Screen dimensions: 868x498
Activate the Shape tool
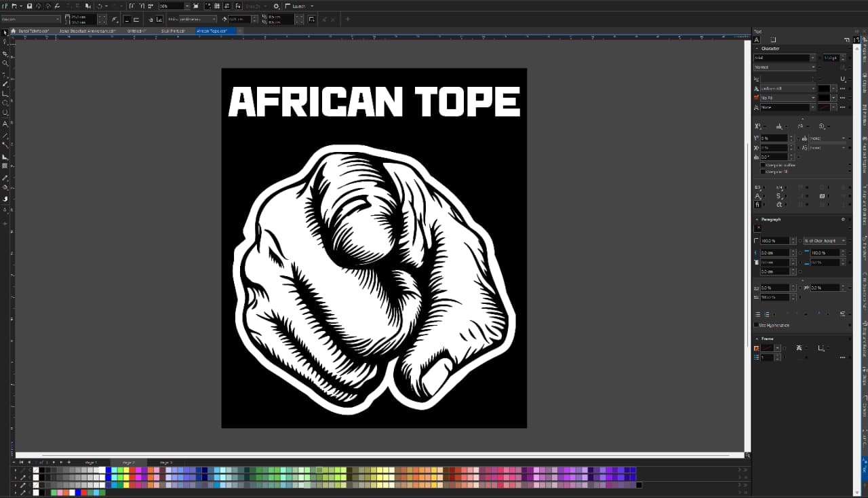tap(4, 41)
